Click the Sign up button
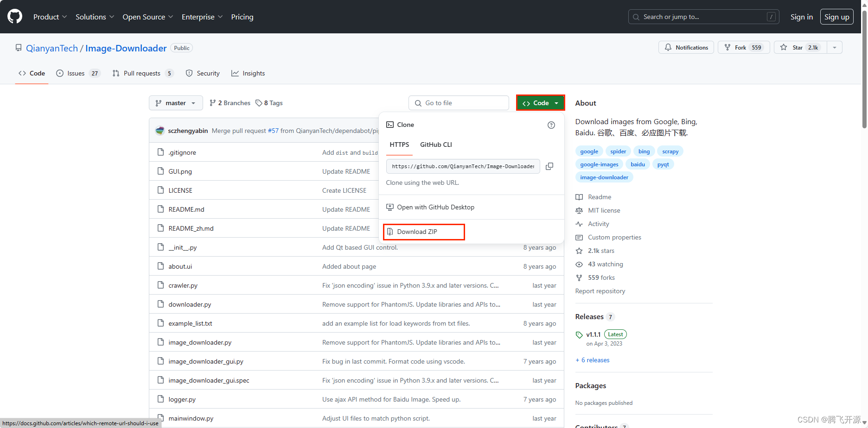The image size is (868, 428). tap(836, 17)
